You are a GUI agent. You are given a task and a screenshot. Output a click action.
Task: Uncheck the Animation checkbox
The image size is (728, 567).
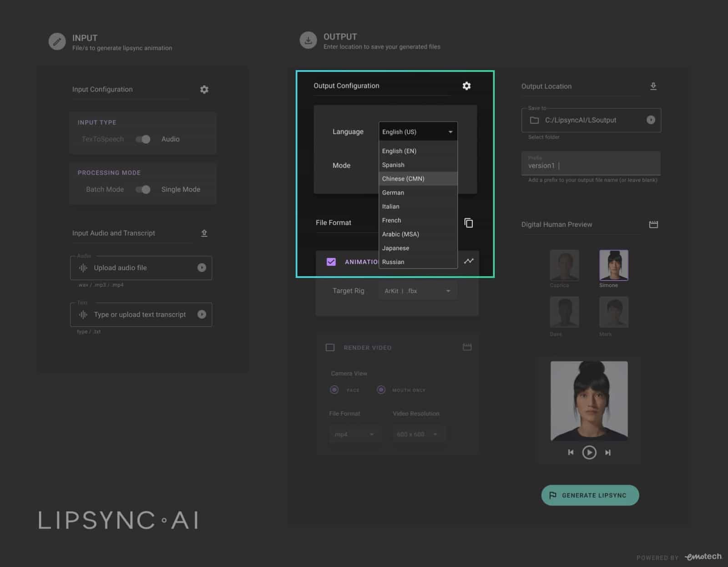pyautogui.click(x=331, y=261)
